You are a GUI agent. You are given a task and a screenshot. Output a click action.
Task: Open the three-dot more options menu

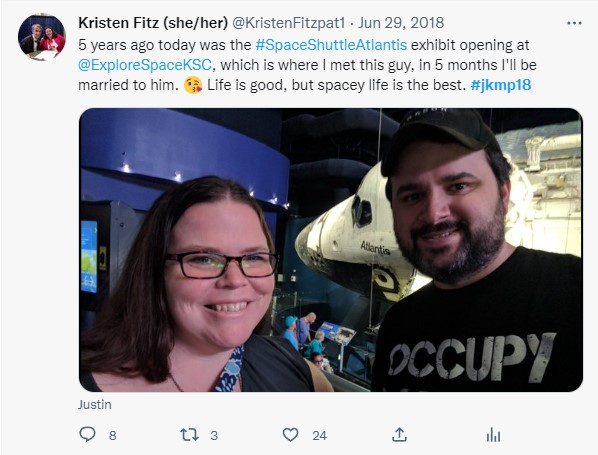tap(574, 23)
